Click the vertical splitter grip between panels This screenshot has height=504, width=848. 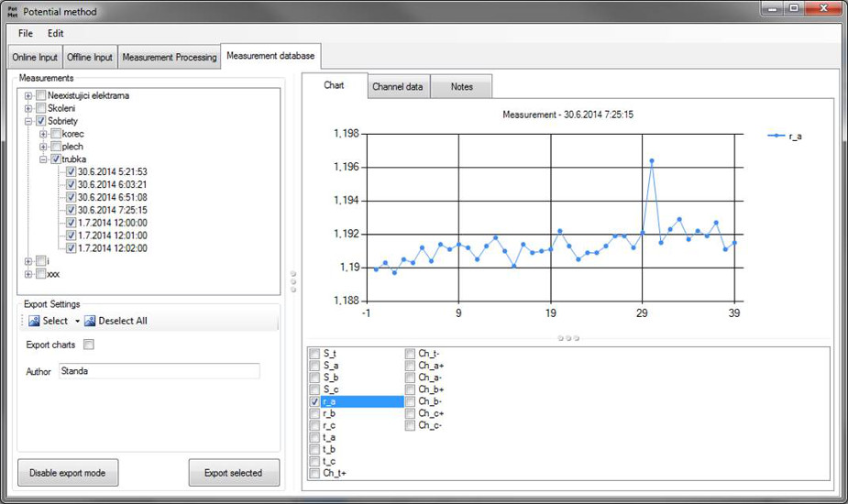click(292, 281)
